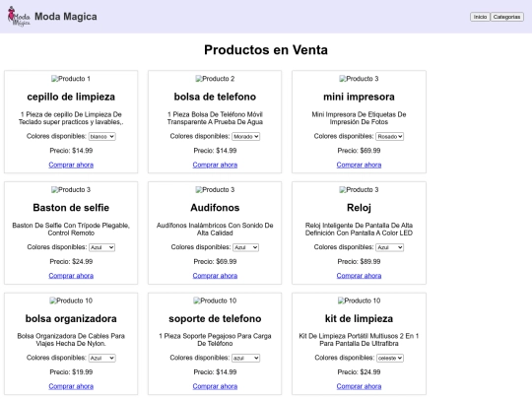This screenshot has height=399, width=532.
Task: Open the cepillo de limpieza color dropdown
Action: click(x=101, y=136)
